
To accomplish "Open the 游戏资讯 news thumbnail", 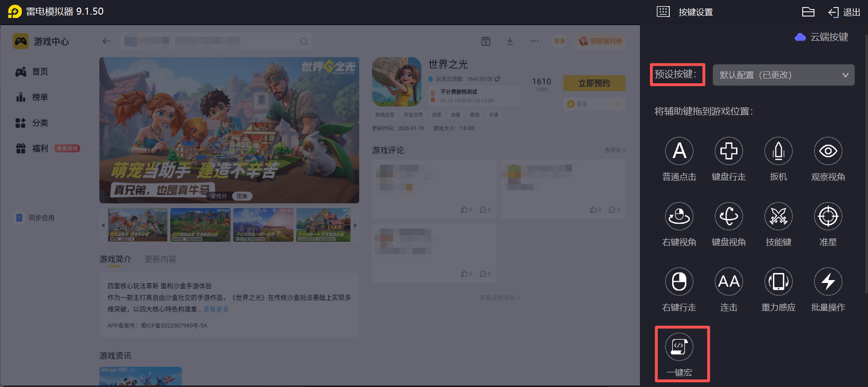I will (x=140, y=376).
